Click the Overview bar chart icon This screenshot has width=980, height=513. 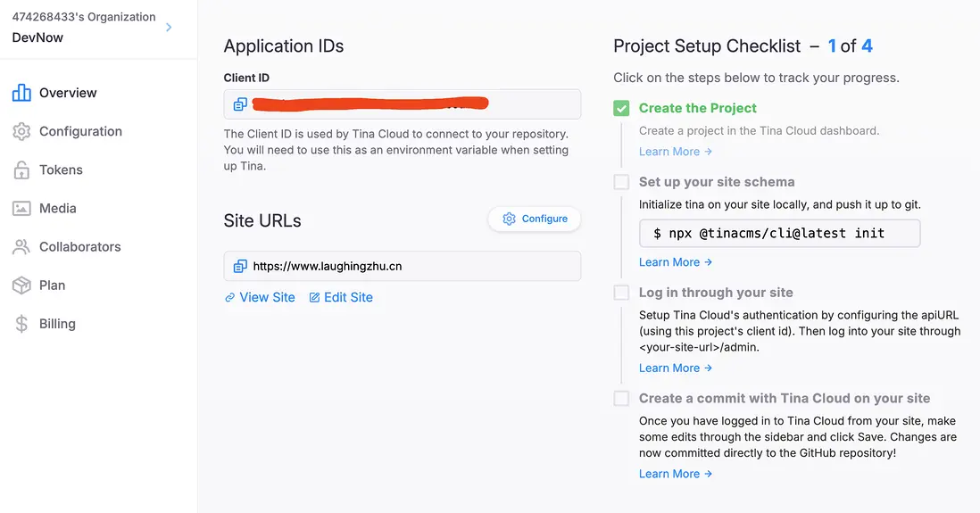click(21, 93)
